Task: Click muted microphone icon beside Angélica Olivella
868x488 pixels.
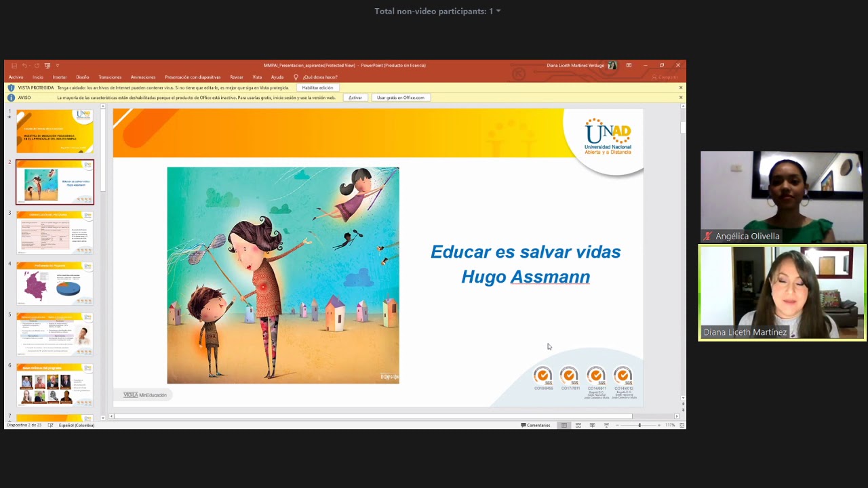Action: [x=708, y=236]
